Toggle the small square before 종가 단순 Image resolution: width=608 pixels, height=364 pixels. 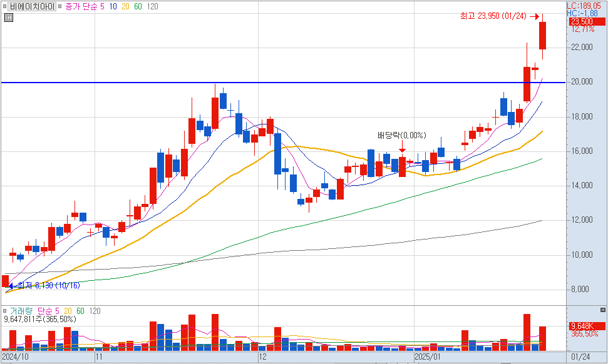click(60, 7)
